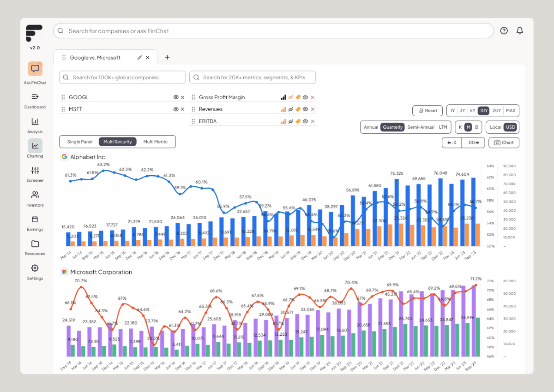Delete the Gross Profit Margin metric

tap(313, 97)
